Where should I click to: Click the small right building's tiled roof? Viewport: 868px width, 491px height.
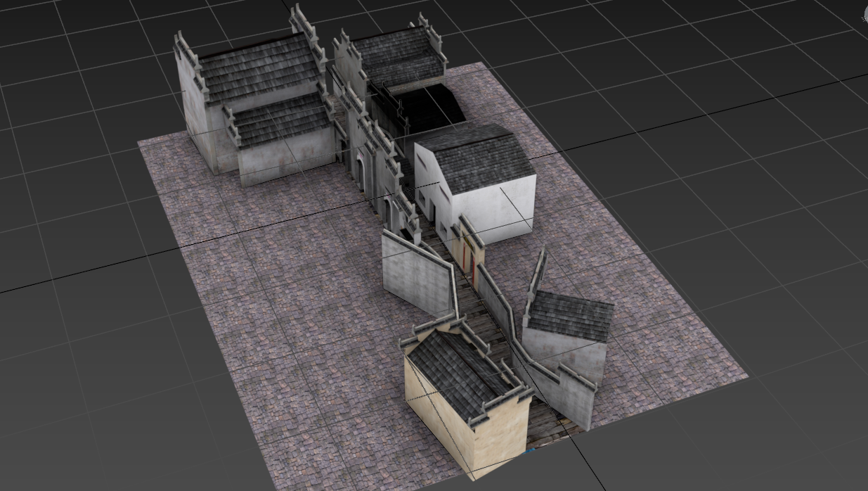point(571,315)
